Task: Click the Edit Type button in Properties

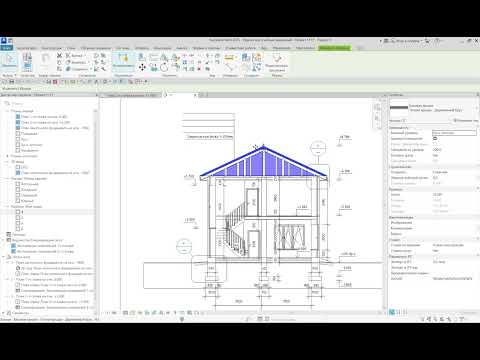Action: click(466, 120)
